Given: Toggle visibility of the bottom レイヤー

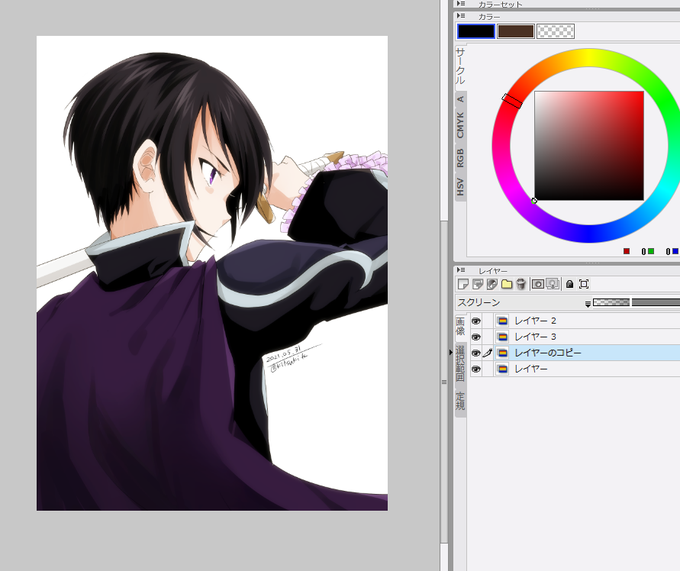Looking at the screenshot, I should tap(476, 369).
